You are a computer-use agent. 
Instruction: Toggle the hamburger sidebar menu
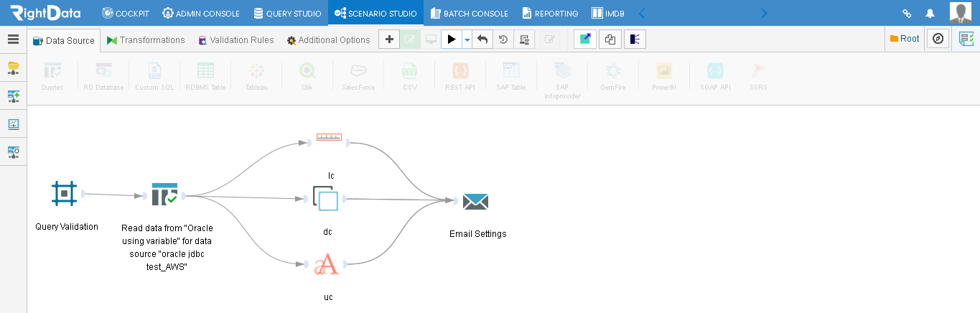tap(13, 39)
